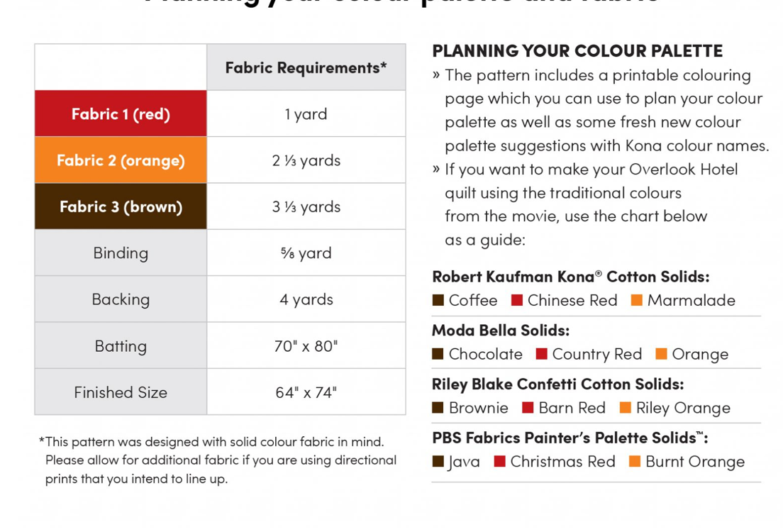Image resolution: width=783 pixels, height=532 pixels.
Task: Choose the orange swatch beside Burnt Orange
Action: [635, 462]
